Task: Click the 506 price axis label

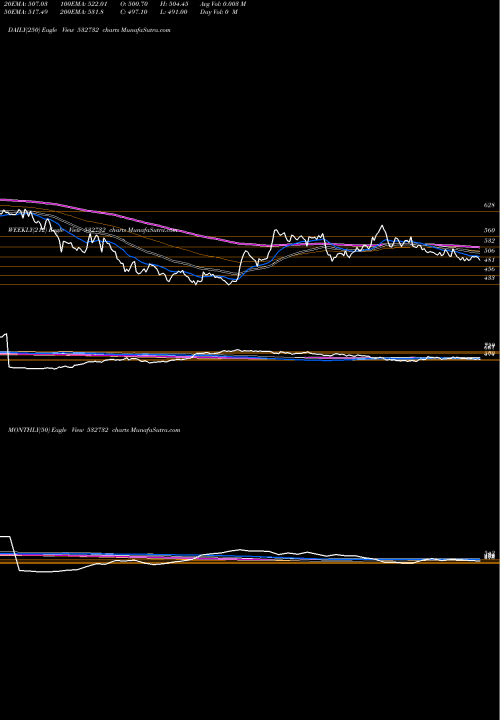Action: (x=489, y=251)
